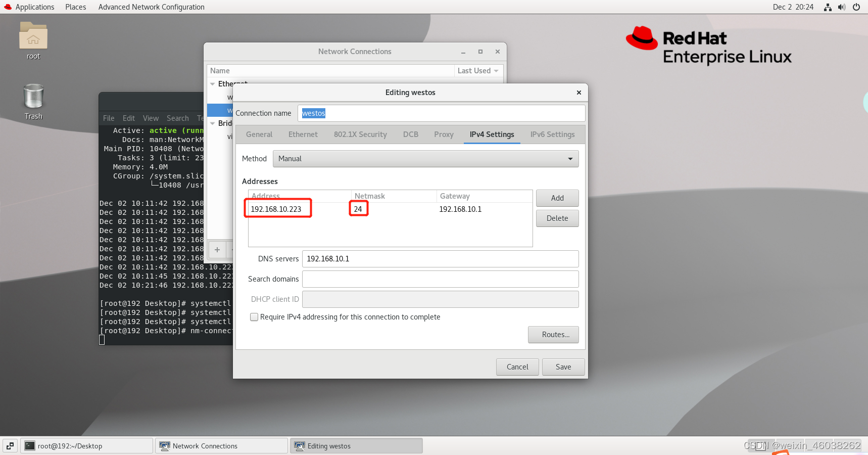868x455 pixels.
Task: Click the Delete address button
Action: click(x=557, y=218)
